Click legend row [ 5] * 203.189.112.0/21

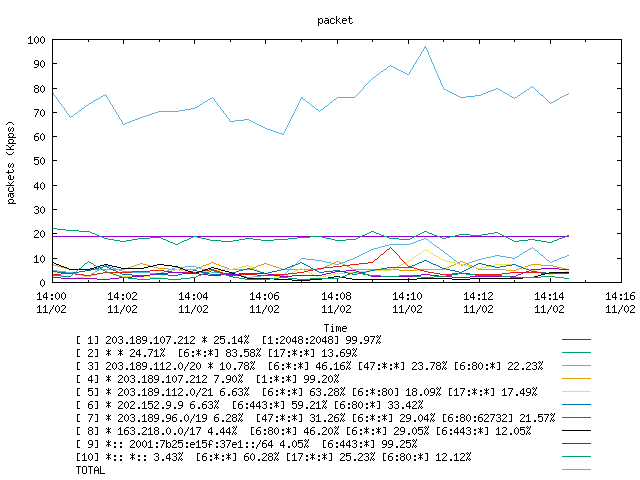[307, 392]
